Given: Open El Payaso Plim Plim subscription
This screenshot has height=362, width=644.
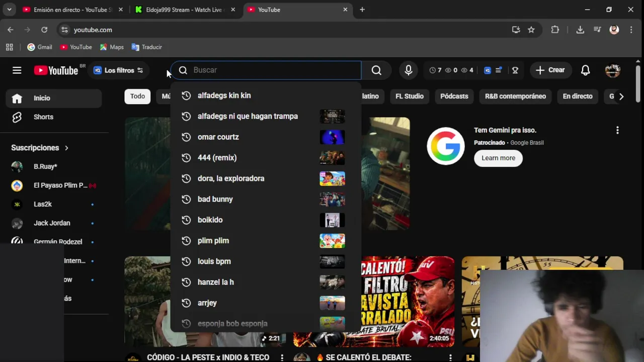Looking at the screenshot, I should (54, 186).
